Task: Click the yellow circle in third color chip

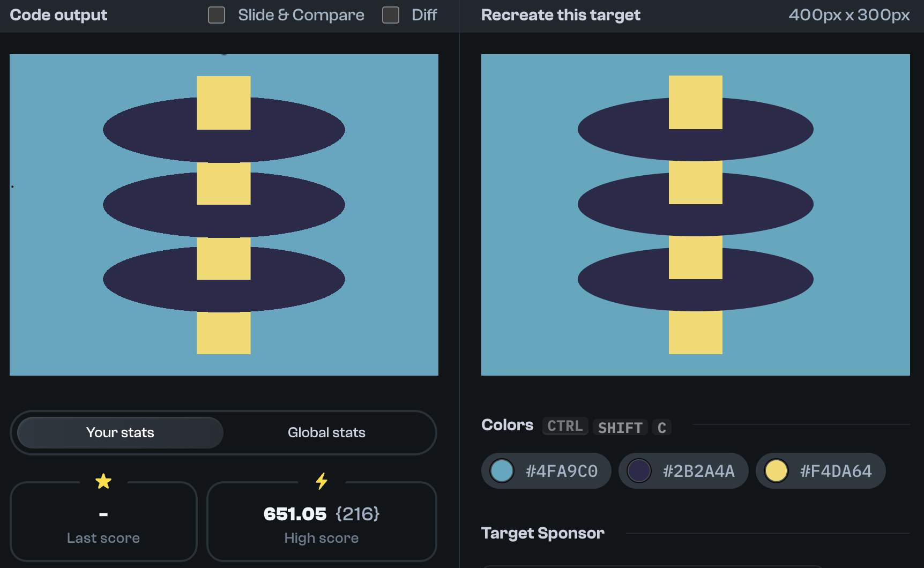Action: click(776, 470)
